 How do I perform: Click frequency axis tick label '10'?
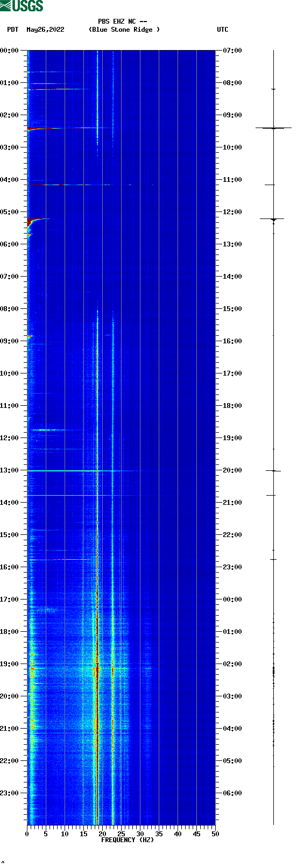pyautogui.click(x=65, y=834)
